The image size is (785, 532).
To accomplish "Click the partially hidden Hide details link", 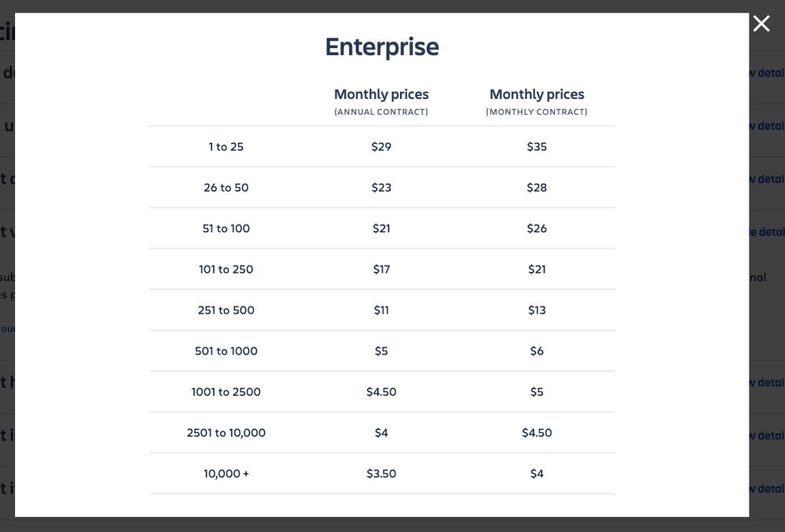I will coord(767,233).
